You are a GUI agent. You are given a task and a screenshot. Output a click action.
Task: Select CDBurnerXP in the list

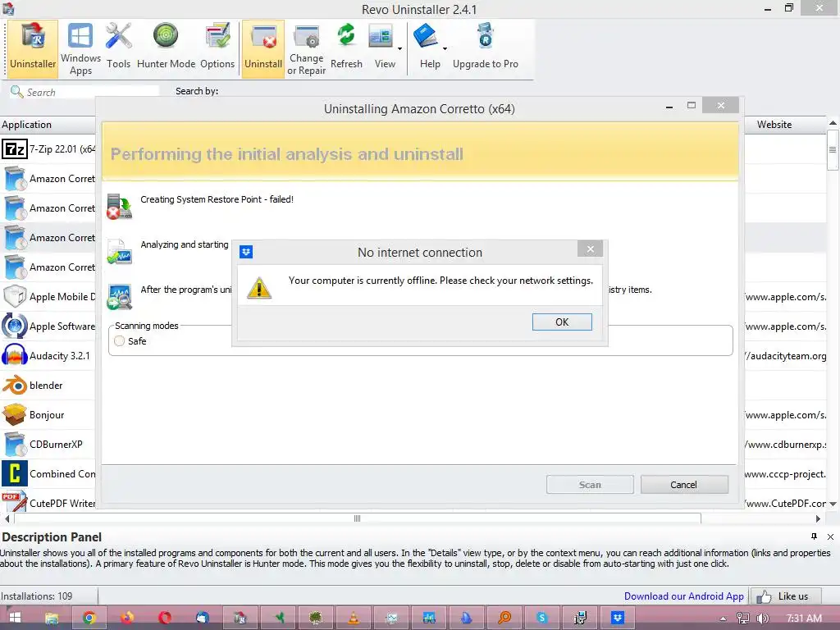point(48,444)
